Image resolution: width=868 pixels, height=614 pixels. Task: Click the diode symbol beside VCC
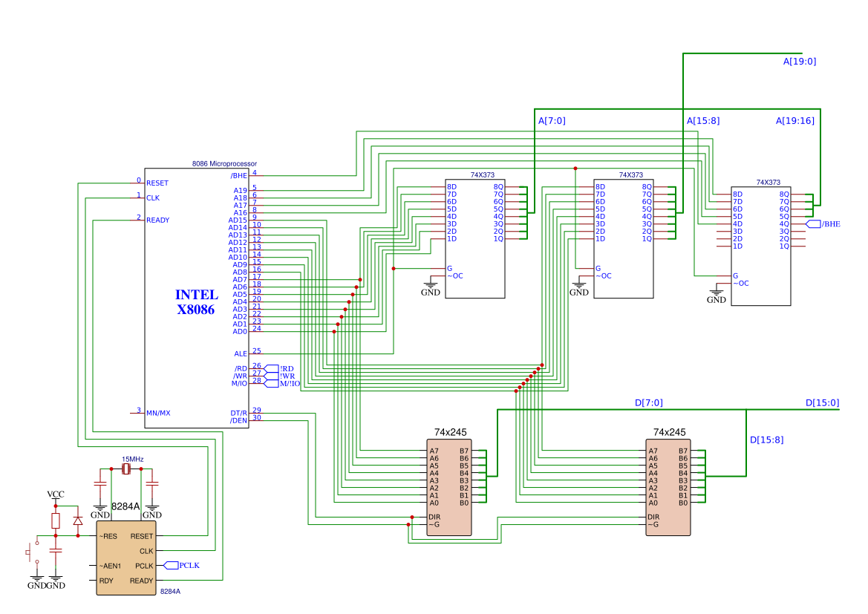pos(78,521)
